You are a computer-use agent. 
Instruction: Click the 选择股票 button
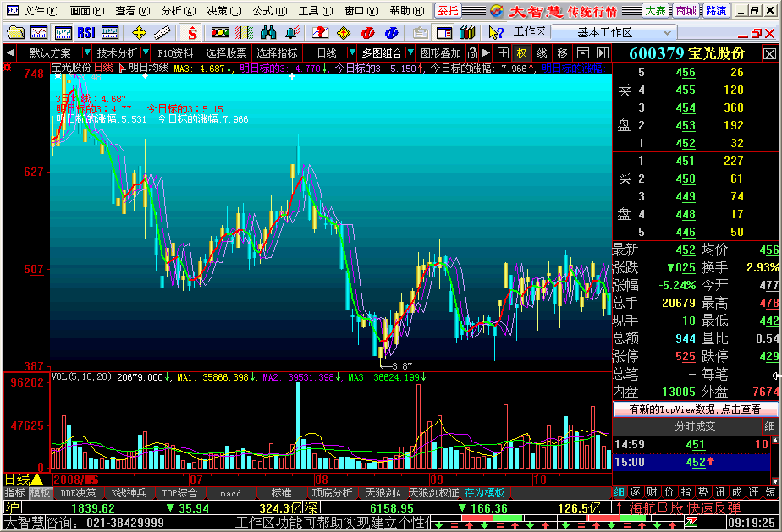tap(226, 52)
